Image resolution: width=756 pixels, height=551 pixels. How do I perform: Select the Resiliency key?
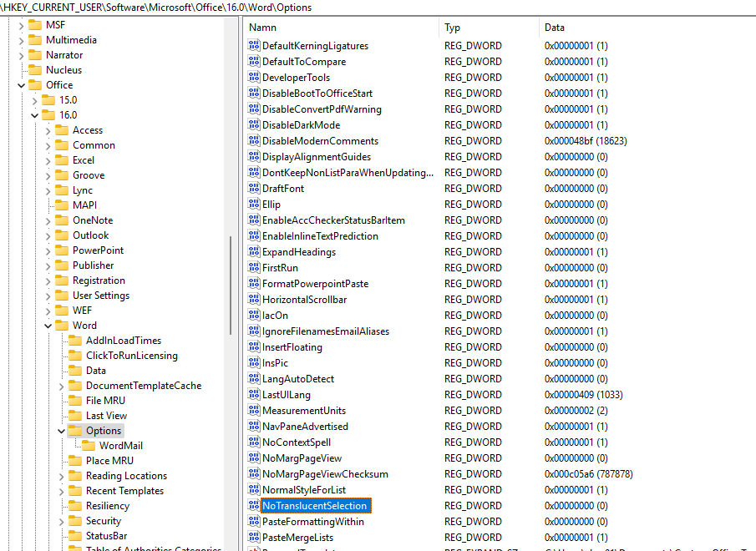click(108, 506)
